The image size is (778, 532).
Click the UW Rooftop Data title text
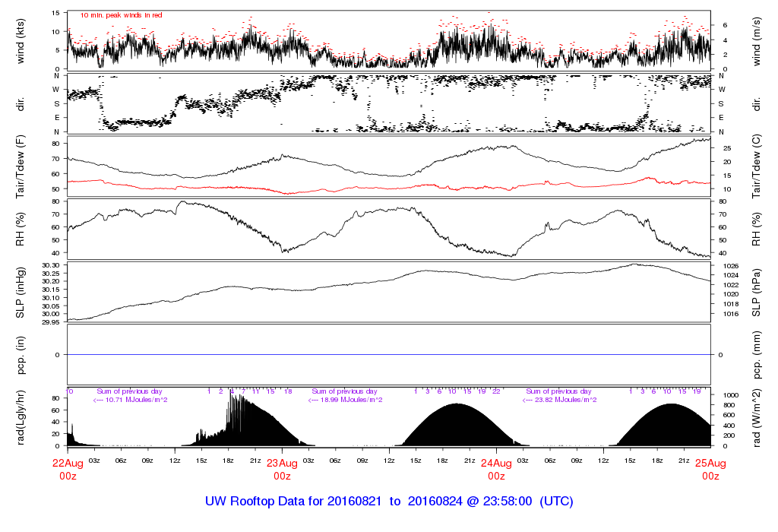click(389, 502)
